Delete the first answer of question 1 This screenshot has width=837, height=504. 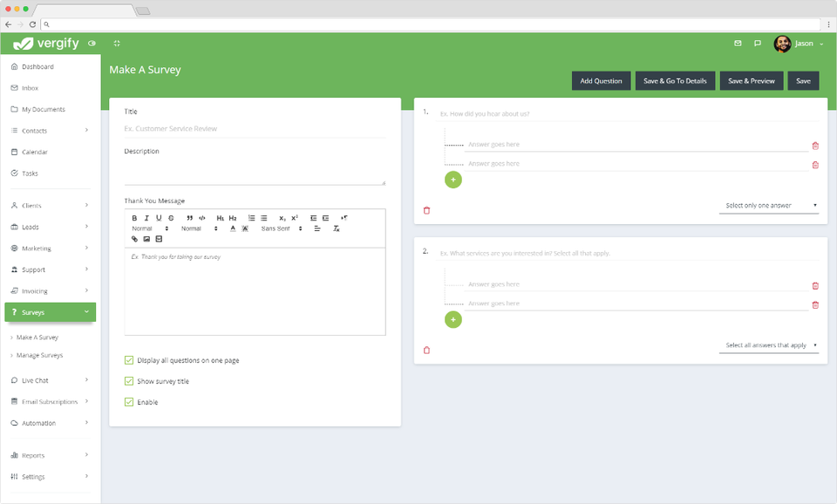pos(815,146)
